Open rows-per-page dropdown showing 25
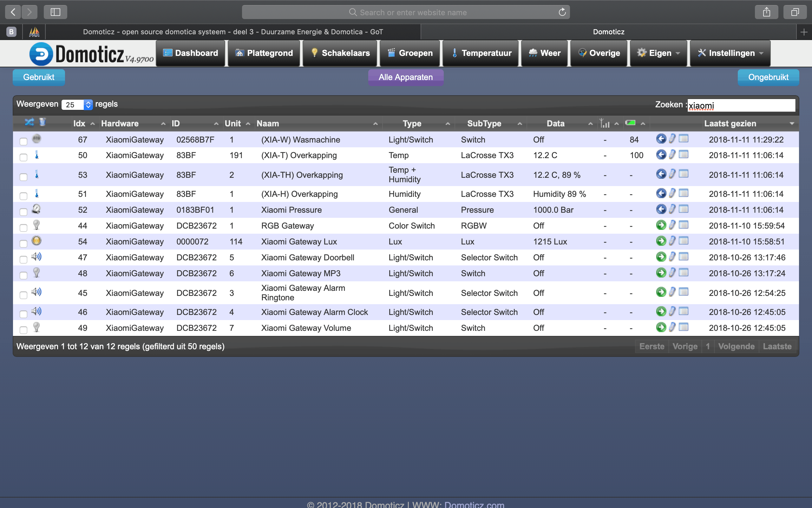This screenshot has height=508, width=812. 77,104
